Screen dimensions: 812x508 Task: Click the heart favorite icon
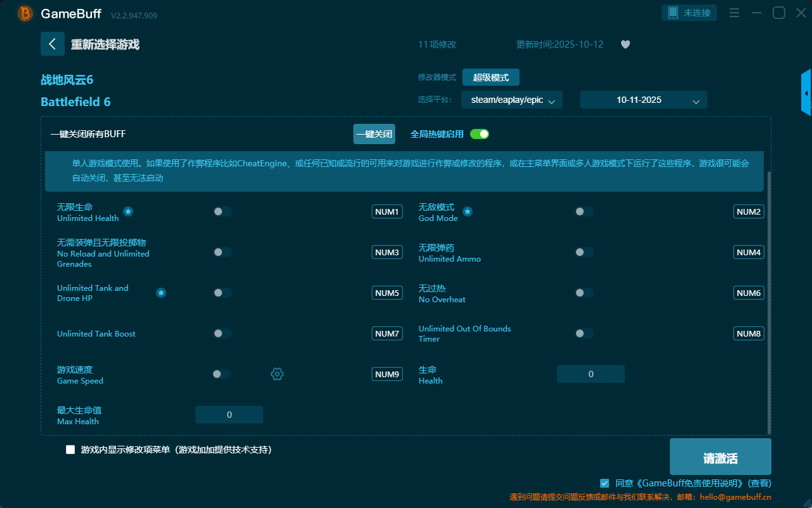click(625, 44)
